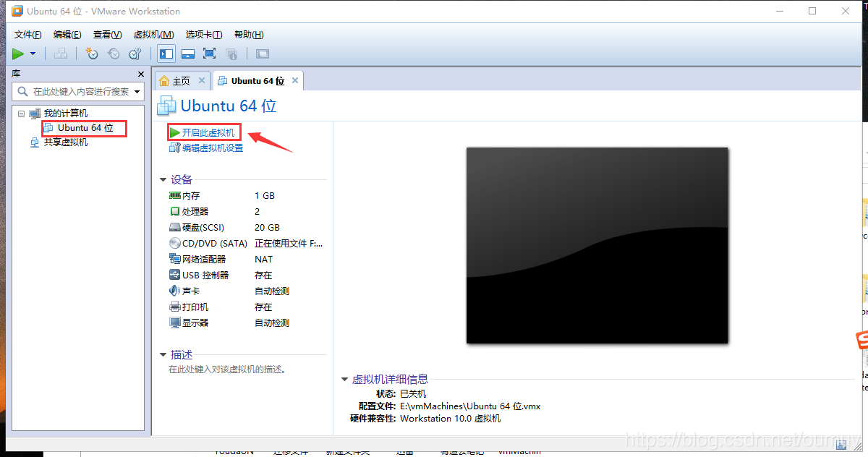Viewport: 868px width, 457px height.
Task: Open the power options dropdown arrow
Action: coord(33,54)
